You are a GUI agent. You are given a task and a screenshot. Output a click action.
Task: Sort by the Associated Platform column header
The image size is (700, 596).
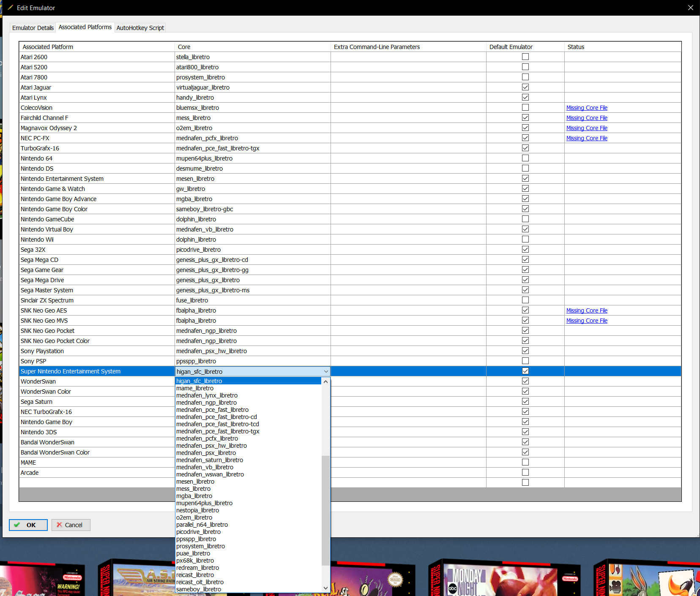pos(97,47)
